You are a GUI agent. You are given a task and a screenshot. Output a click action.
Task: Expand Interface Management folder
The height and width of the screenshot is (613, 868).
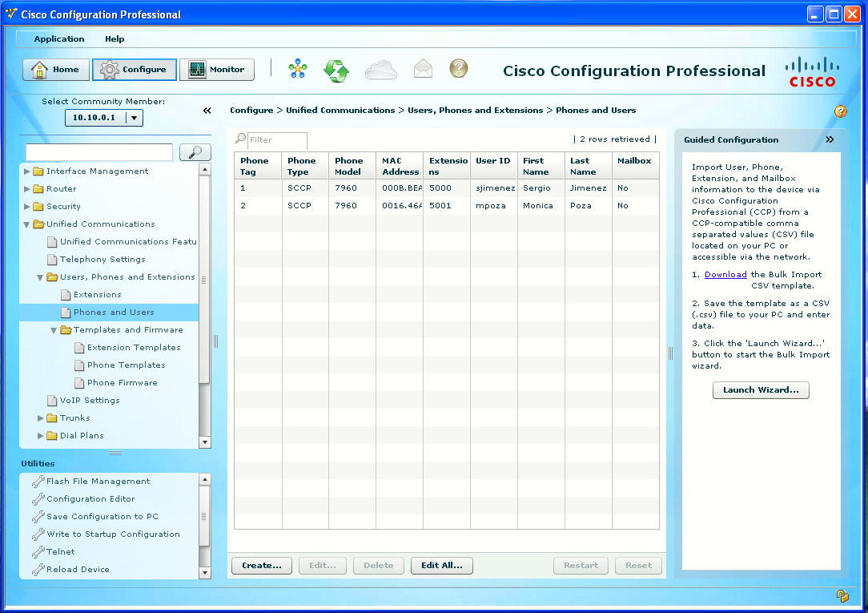[27, 171]
